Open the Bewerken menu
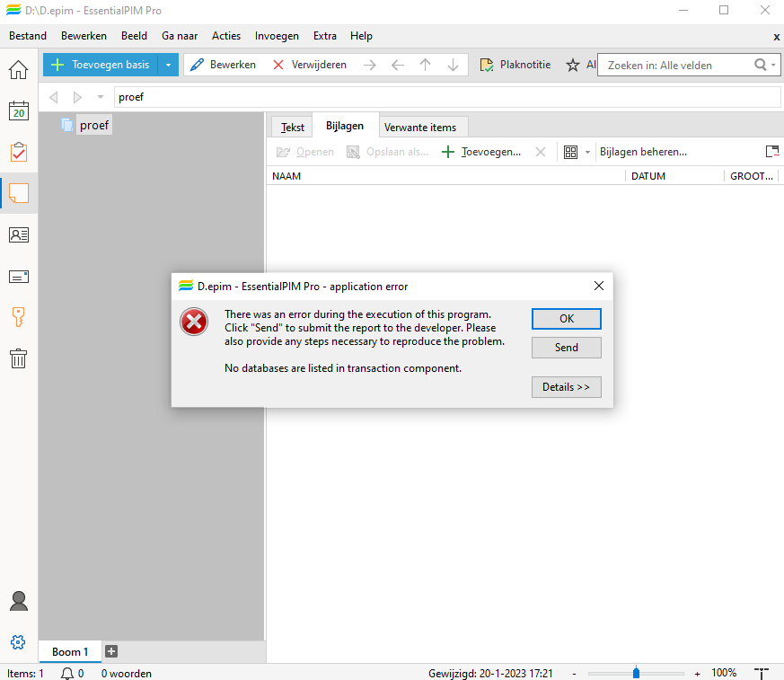The image size is (784, 680). (x=84, y=36)
